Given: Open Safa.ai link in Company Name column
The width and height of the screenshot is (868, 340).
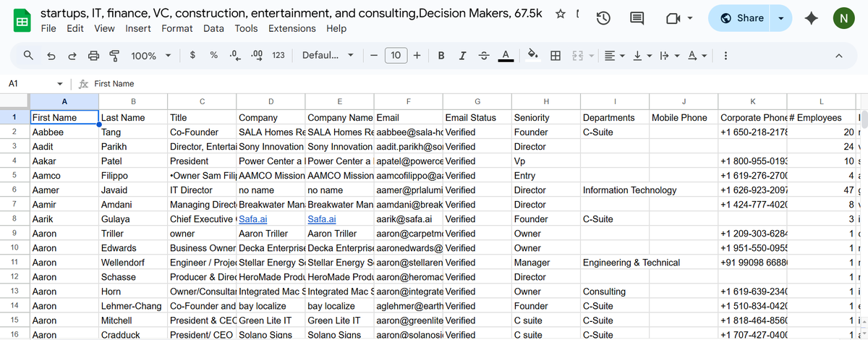Looking at the screenshot, I should click(x=323, y=219).
